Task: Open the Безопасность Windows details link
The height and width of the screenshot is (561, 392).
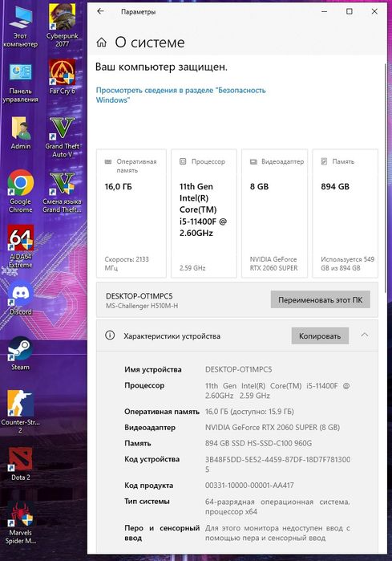Action: pyautogui.click(x=180, y=96)
